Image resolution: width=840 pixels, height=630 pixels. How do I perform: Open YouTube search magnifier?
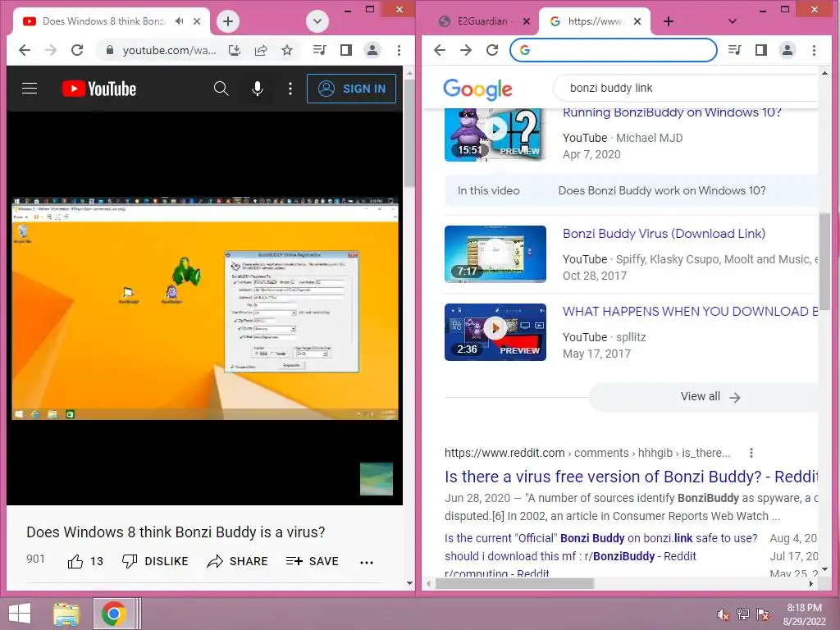[x=221, y=89]
